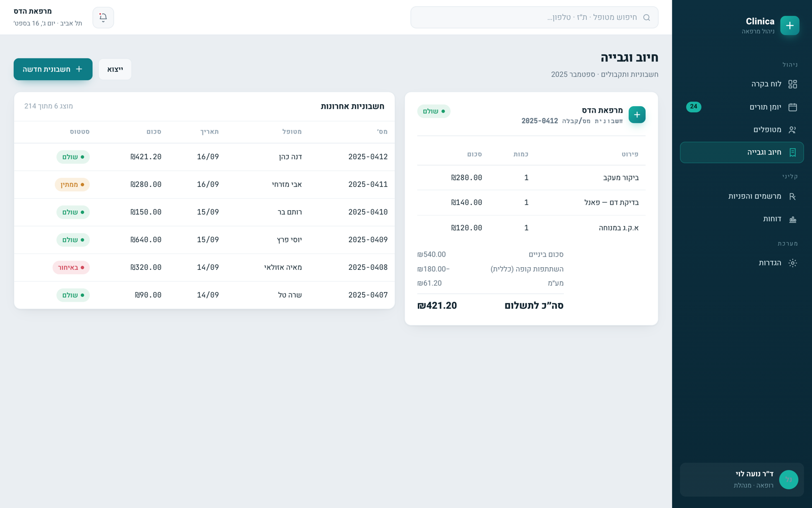The image size is (812, 508).
Task: Click amount ₪640.00 for יוסי פרץ
Action: pyautogui.click(x=146, y=240)
